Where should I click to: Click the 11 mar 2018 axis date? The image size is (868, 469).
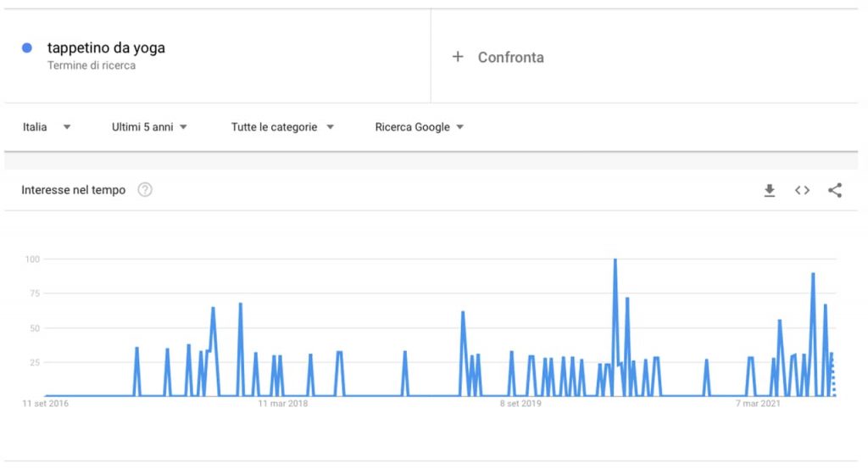(x=283, y=404)
